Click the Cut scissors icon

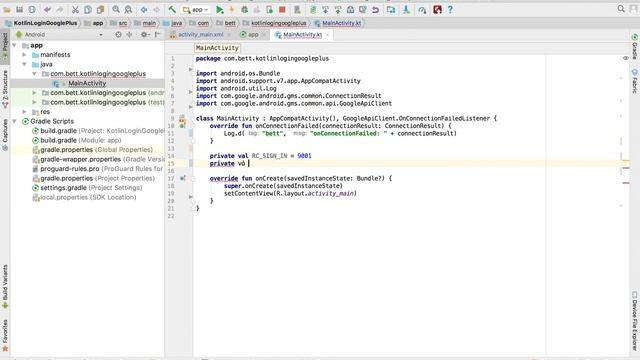(76, 9)
